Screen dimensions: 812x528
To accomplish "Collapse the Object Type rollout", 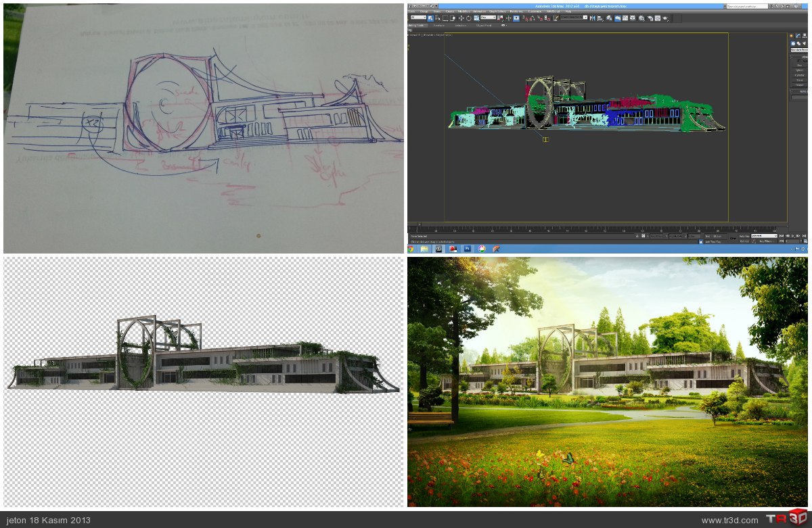I will [x=799, y=57].
